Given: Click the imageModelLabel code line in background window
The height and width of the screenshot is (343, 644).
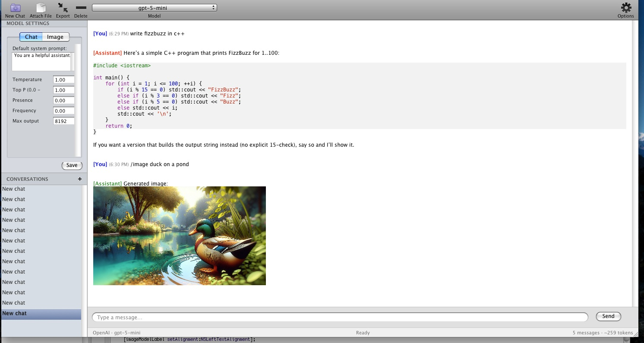Looking at the screenshot, I should (189, 340).
